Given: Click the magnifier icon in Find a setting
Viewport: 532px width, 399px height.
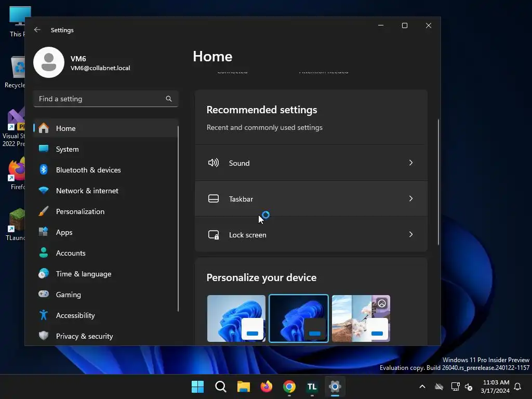Looking at the screenshot, I should click(x=169, y=99).
